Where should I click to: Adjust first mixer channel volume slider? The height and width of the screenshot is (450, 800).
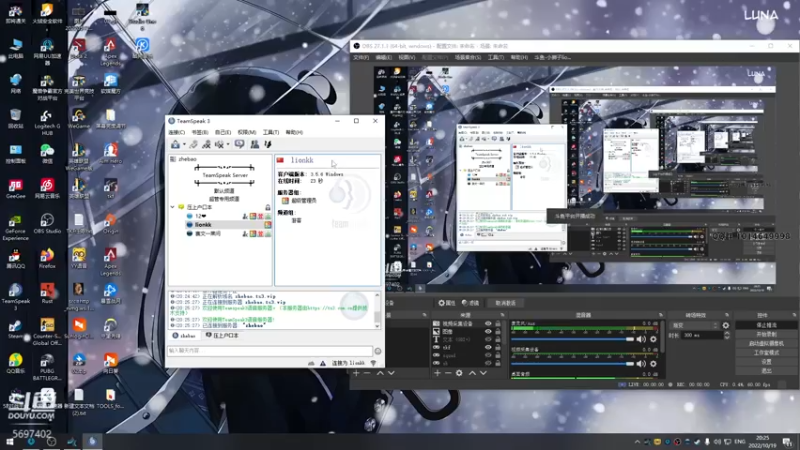[572, 339]
